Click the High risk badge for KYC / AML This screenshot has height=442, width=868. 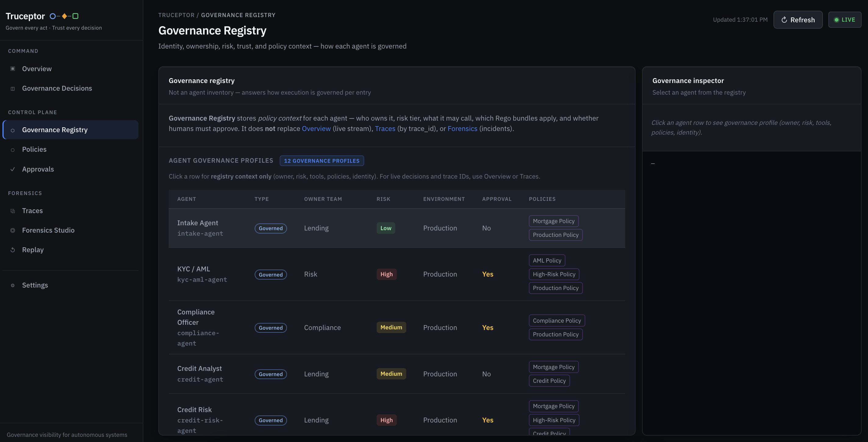(386, 274)
